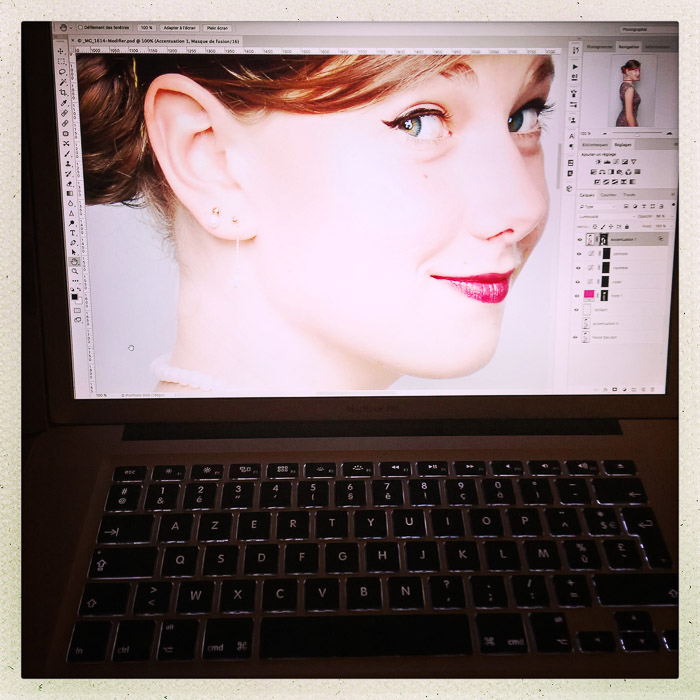Select the Rectangular Marquee tool
This screenshot has width=700, height=700.
(61, 61)
